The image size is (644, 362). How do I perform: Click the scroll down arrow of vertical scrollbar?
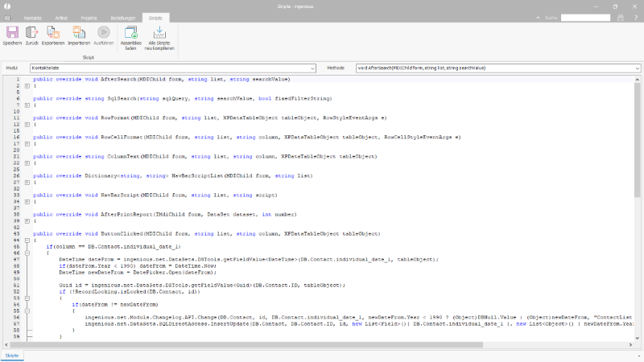point(637,338)
